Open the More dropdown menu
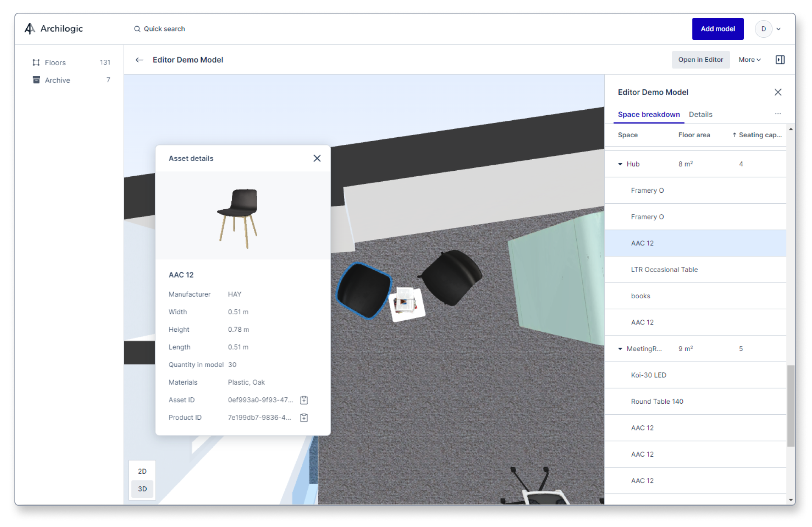 [749, 60]
